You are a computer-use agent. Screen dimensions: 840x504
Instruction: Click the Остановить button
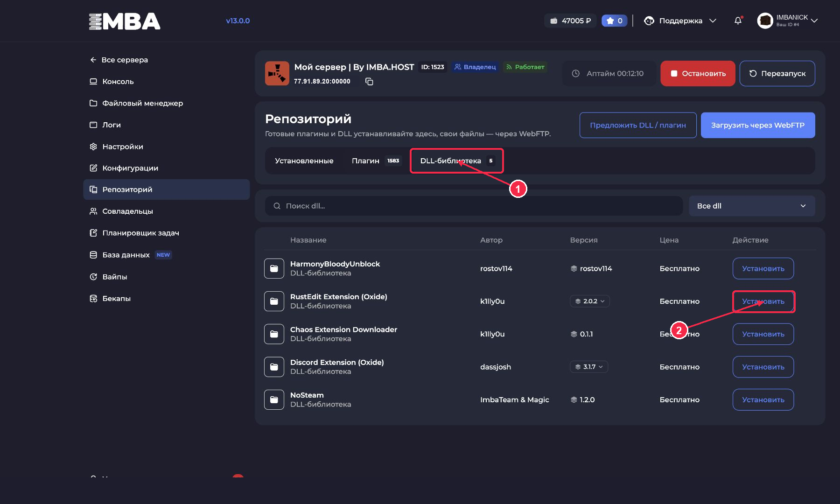(698, 73)
